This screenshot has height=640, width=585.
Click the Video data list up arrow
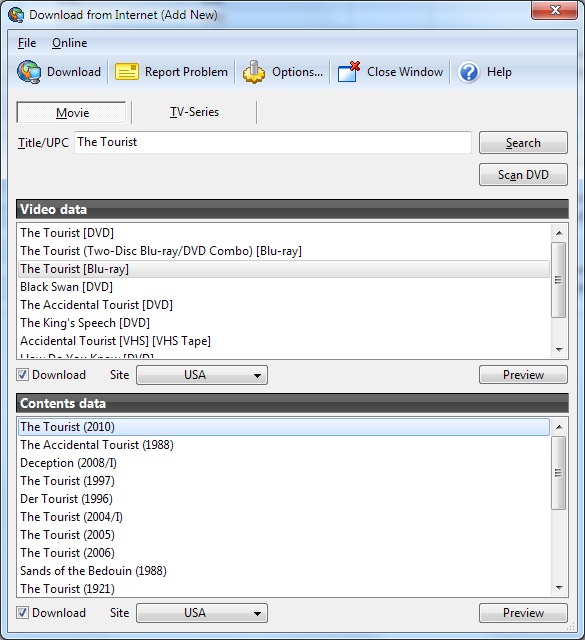(x=559, y=233)
